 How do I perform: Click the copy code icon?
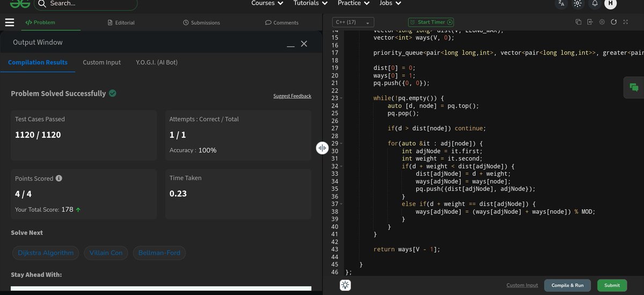[x=579, y=22]
